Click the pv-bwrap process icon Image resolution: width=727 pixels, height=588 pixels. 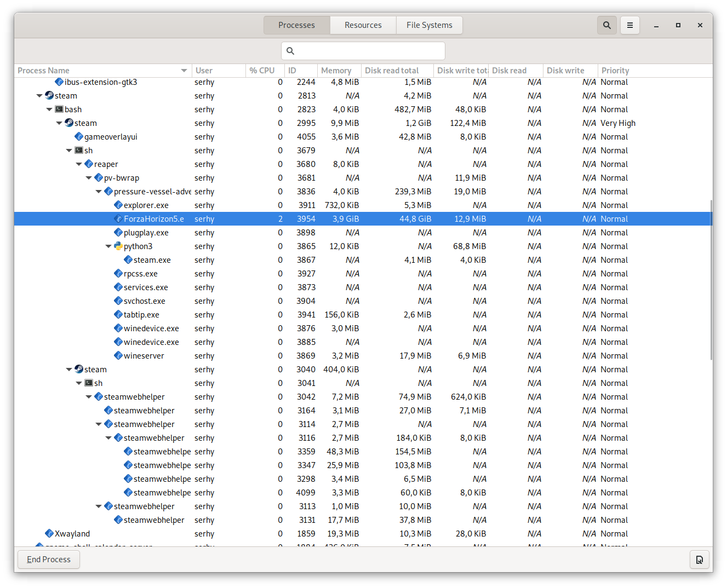(x=99, y=178)
